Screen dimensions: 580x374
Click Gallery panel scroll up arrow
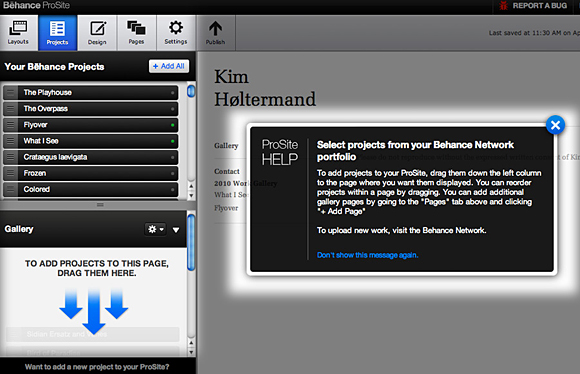(191, 343)
